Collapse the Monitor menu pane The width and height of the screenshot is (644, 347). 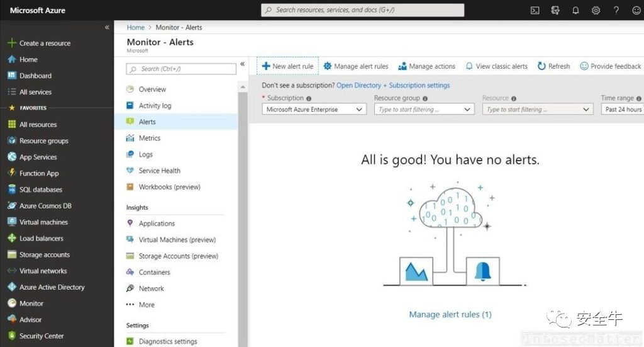[242, 64]
